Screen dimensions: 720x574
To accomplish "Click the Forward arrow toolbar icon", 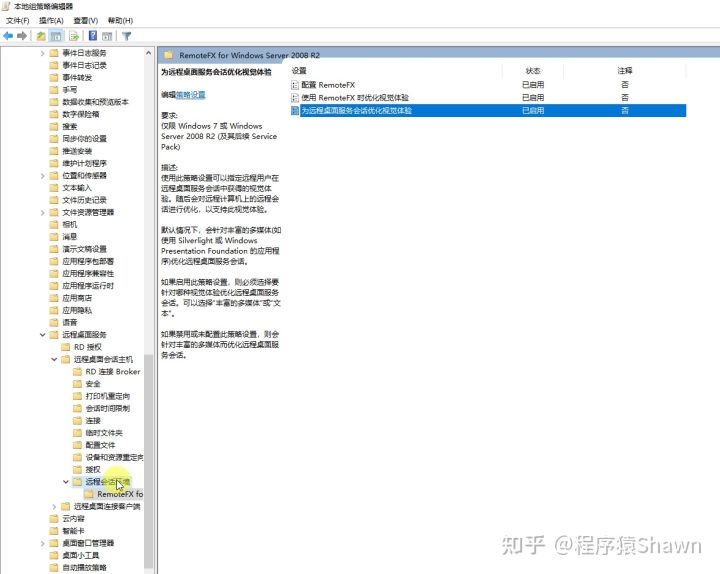I will pos(22,36).
